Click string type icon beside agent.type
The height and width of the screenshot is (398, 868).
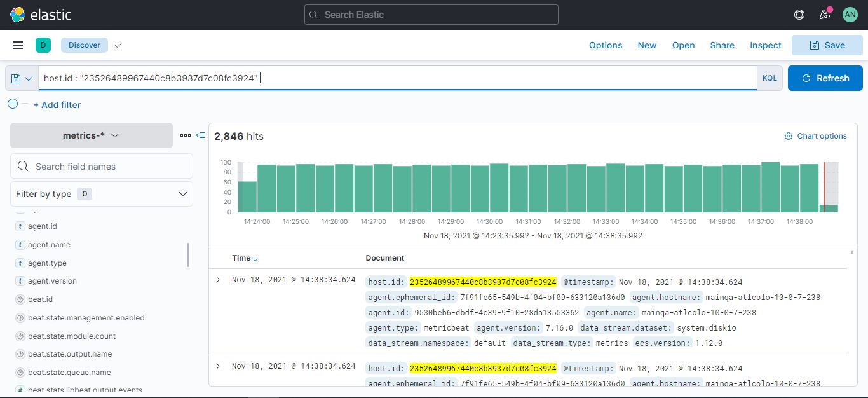20,263
